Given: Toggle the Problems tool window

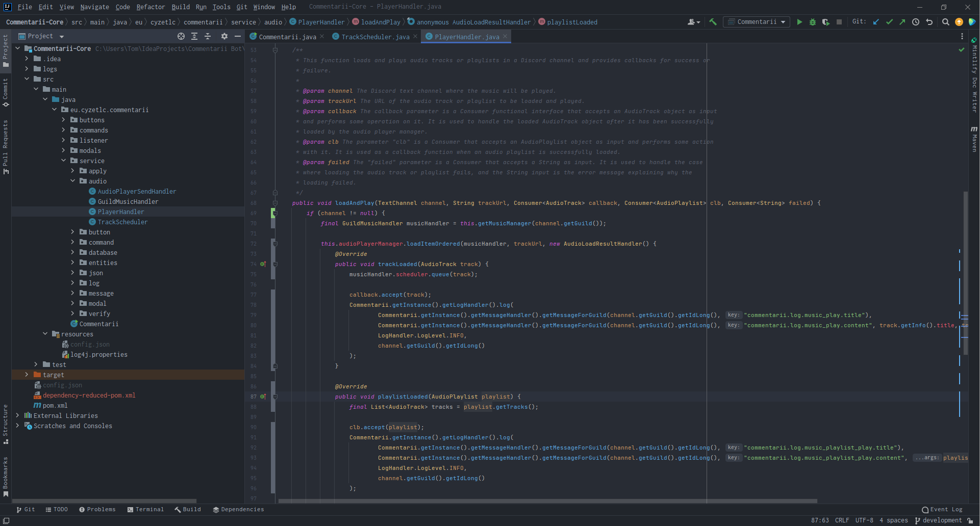Looking at the screenshot, I should click(x=97, y=509).
